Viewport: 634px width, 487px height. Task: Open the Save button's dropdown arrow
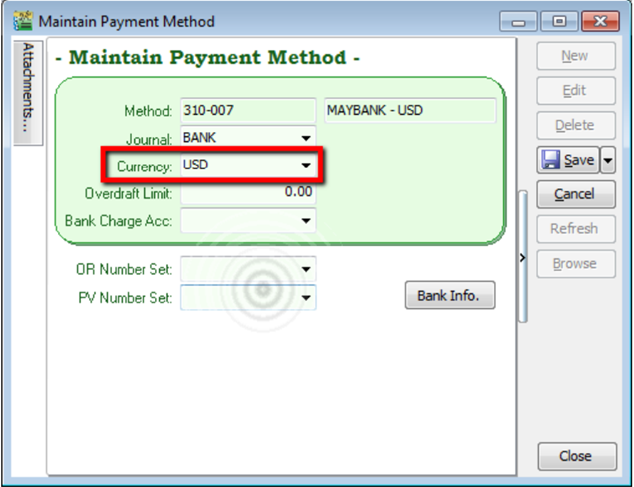pyautogui.click(x=606, y=160)
